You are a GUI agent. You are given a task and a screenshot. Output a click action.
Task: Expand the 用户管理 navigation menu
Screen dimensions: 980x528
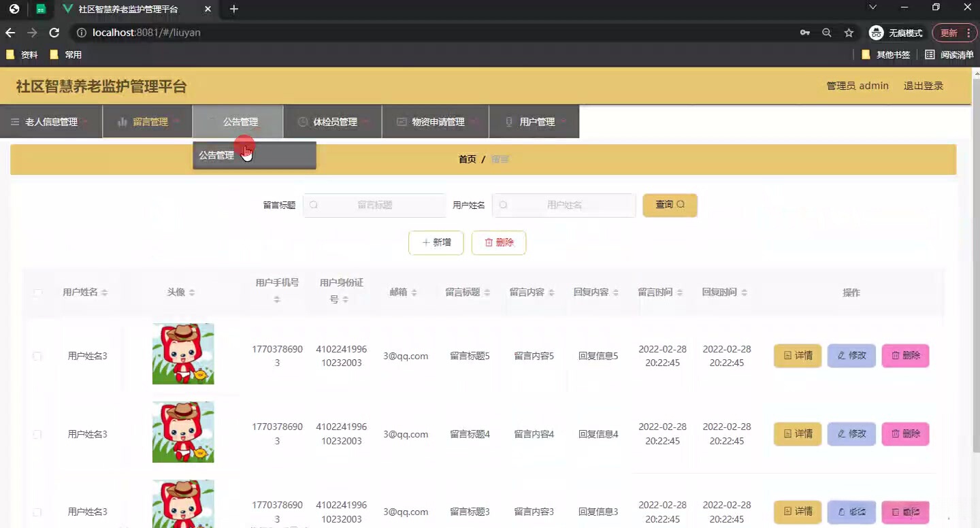click(x=534, y=122)
